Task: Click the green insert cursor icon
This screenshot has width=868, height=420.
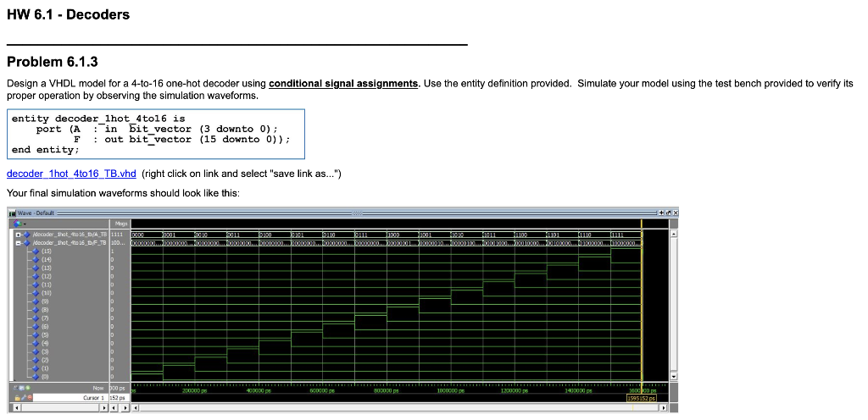Action: coord(28,388)
